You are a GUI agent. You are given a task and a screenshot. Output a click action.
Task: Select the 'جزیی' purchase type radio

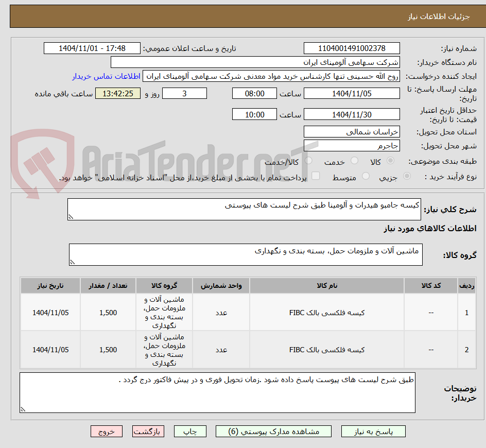point(407,176)
